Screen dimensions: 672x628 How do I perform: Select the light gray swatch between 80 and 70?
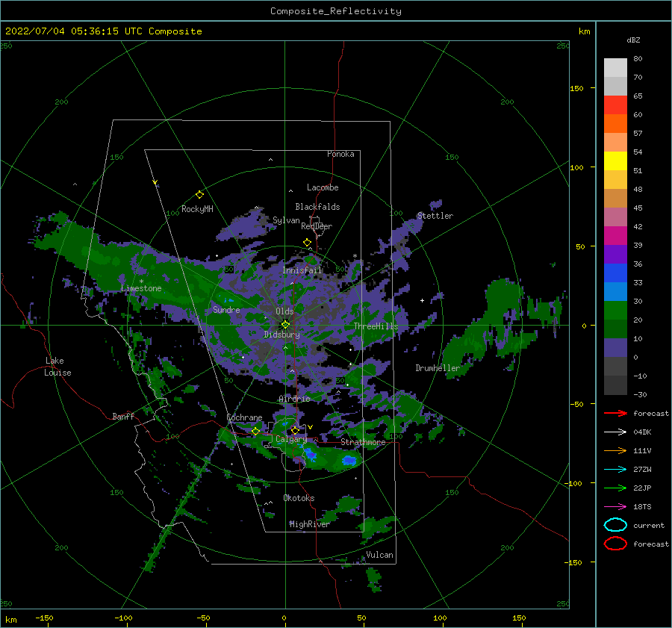pos(615,68)
